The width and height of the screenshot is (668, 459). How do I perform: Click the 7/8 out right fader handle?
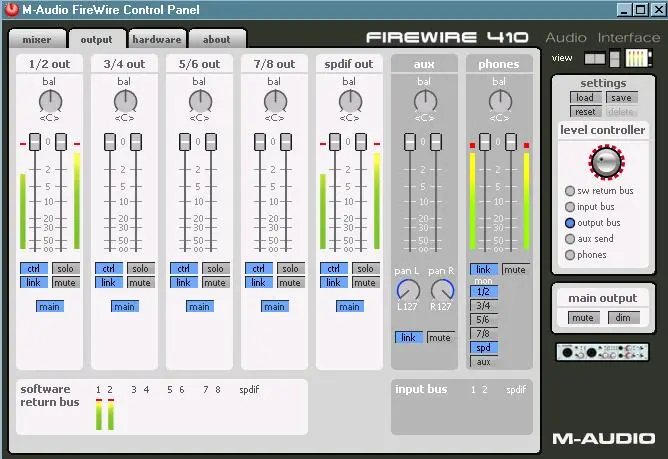[x=286, y=142]
